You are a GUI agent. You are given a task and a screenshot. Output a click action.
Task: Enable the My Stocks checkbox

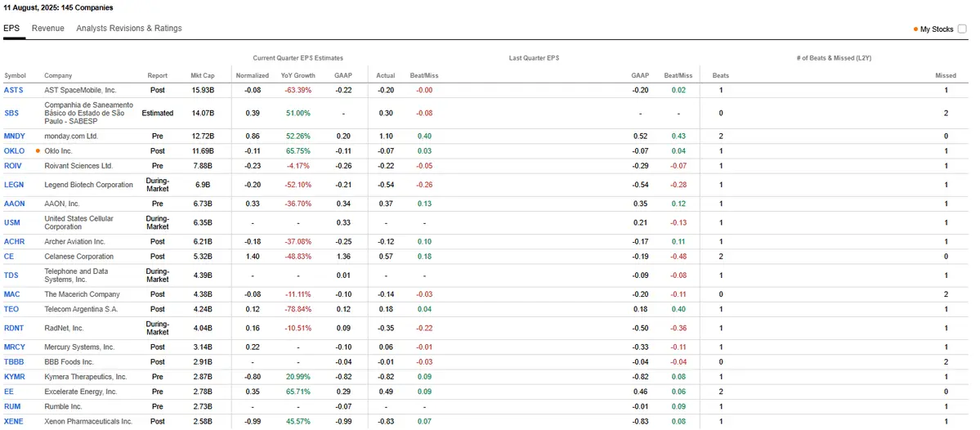(x=962, y=29)
